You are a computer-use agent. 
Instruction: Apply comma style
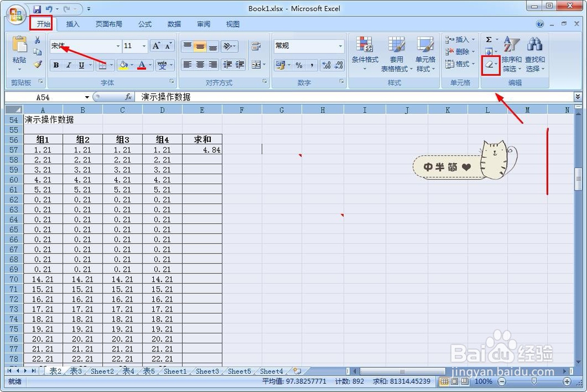pyautogui.click(x=312, y=65)
